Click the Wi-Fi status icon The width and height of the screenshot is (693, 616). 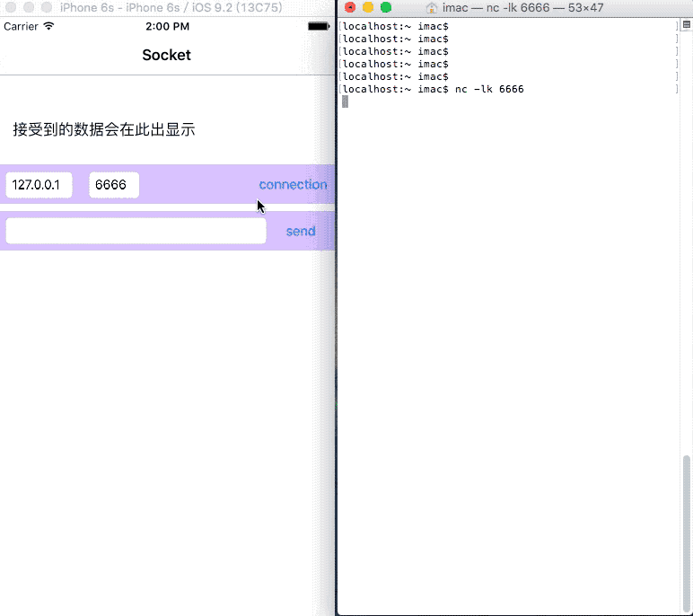tap(48, 26)
